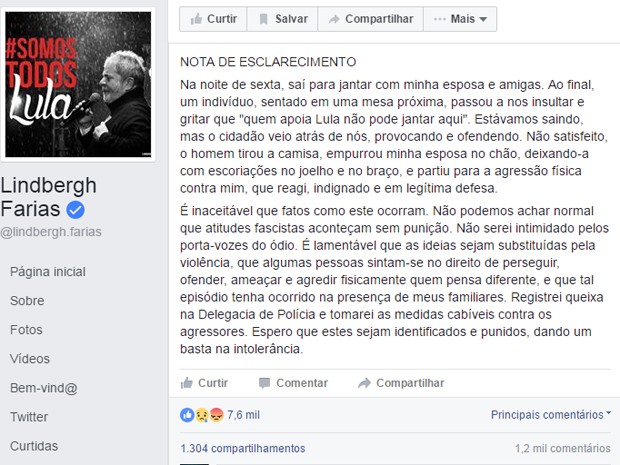Image resolution: width=620 pixels, height=465 pixels.
Task: Share the page via top Compartilhar button
Action: 370,19
